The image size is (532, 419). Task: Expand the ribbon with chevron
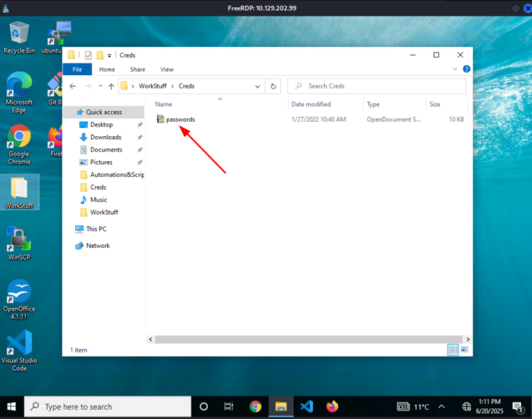point(456,69)
